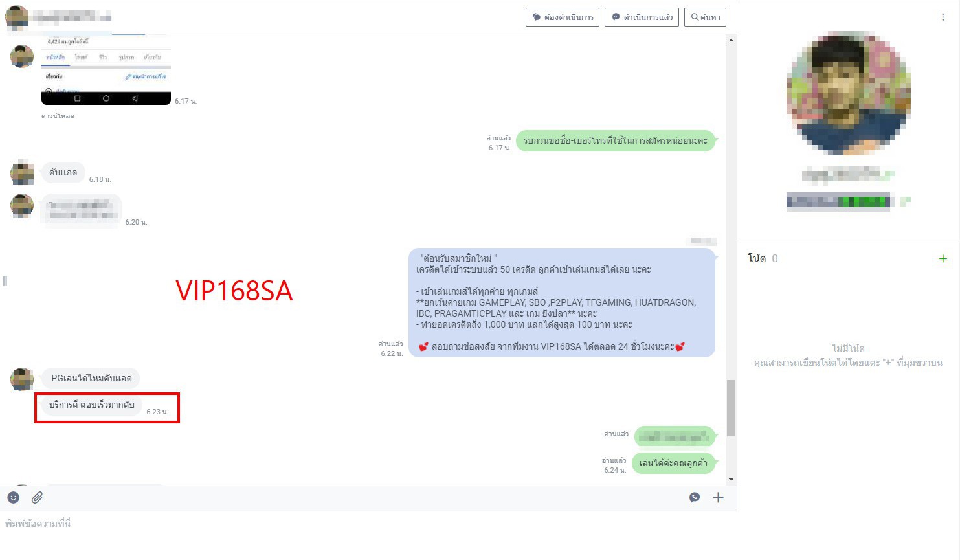Click the scroll up arrow in chat
Viewport: 960px width, 560px height.
(731, 40)
